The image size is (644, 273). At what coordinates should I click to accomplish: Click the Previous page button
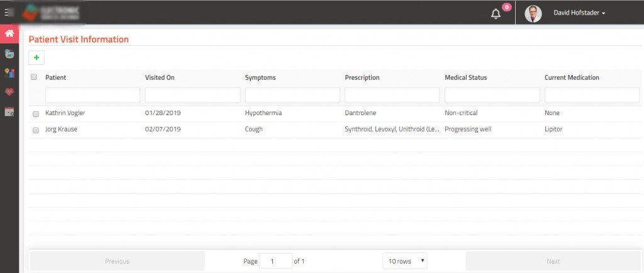pos(117,261)
